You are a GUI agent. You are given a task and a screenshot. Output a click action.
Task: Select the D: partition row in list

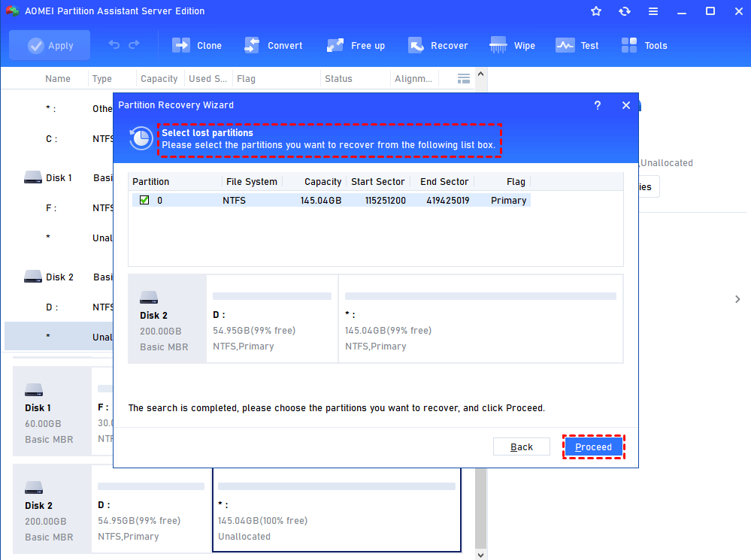(x=60, y=307)
